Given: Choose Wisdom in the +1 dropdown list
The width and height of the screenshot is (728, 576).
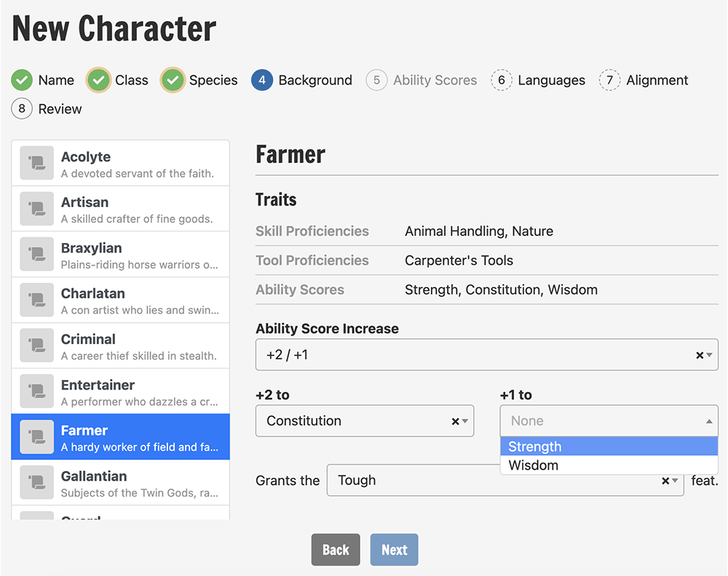Looking at the screenshot, I should coord(609,465).
